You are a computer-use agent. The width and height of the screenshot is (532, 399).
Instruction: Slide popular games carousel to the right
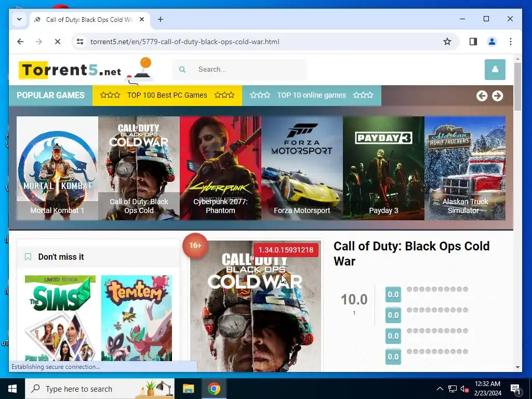pos(497,96)
